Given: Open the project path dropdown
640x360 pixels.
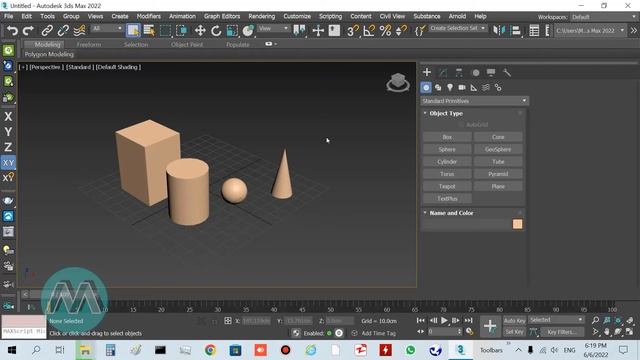Looking at the screenshot, I should pyautogui.click(x=589, y=31).
